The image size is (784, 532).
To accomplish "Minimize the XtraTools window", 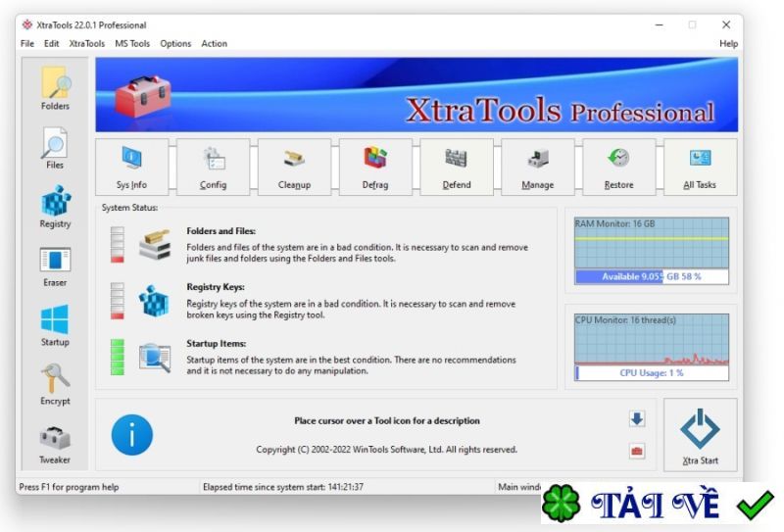I will click(x=660, y=24).
